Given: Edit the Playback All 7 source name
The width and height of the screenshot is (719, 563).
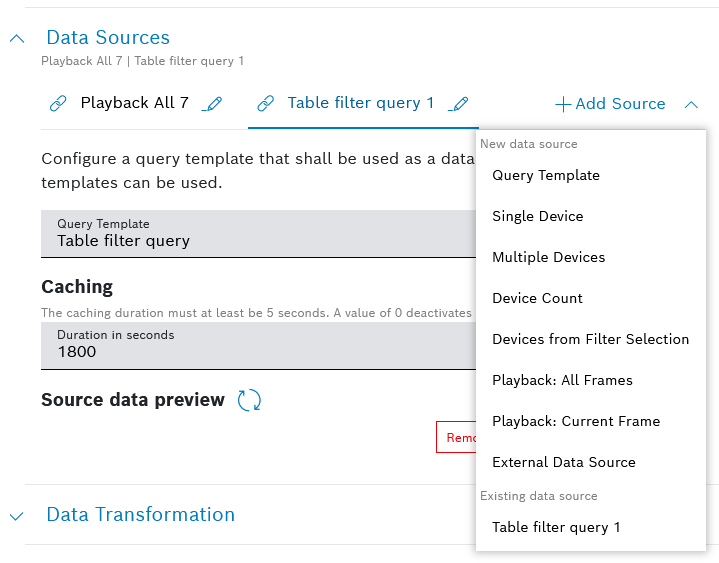Looking at the screenshot, I should [x=212, y=103].
